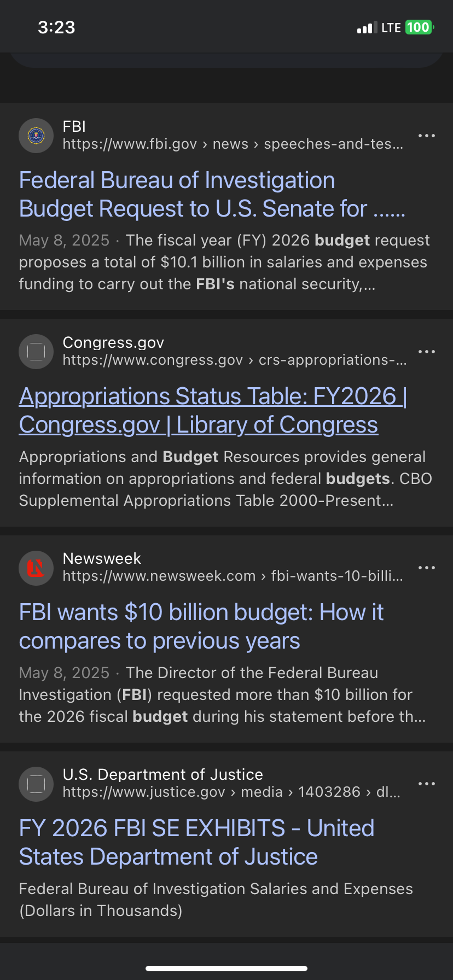The width and height of the screenshot is (453, 980).
Task: Tap the Newsweek article snippet text
Action: [x=222, y=695]
